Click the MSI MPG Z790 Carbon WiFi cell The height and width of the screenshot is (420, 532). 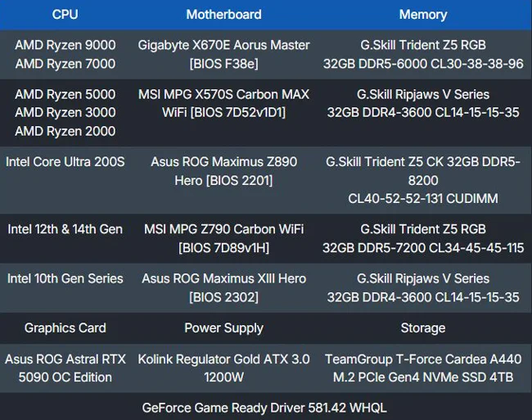pos(223,238)
